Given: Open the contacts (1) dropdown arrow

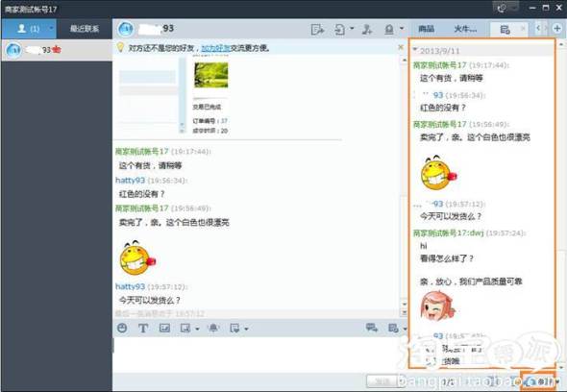Looking at the screenshot, I should 51,28.
